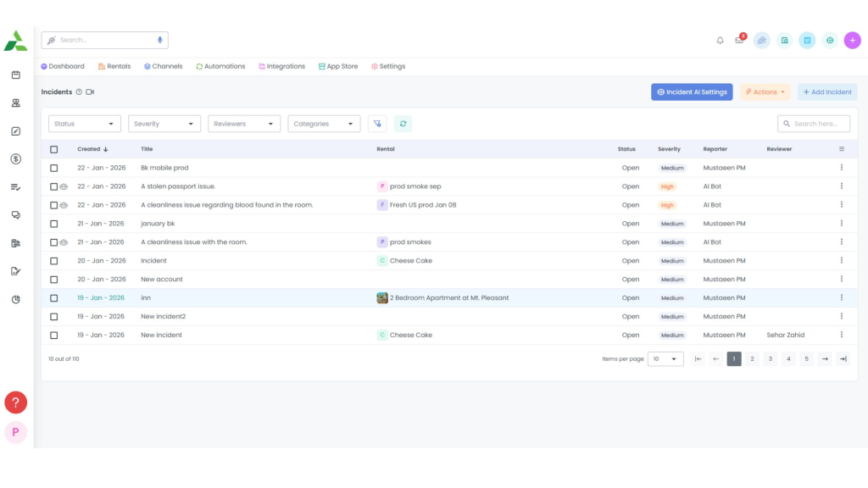Click the calendar icon in left sidebar
Image resolution: width=868 pixels, height=488 pixels.
point(16,75)
